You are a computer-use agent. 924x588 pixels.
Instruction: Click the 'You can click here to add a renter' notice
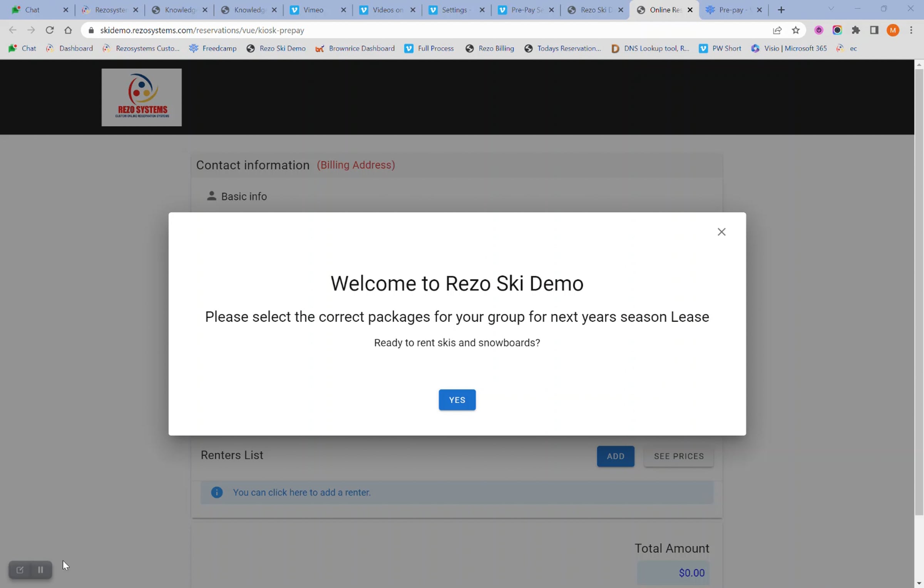(457, 493)
